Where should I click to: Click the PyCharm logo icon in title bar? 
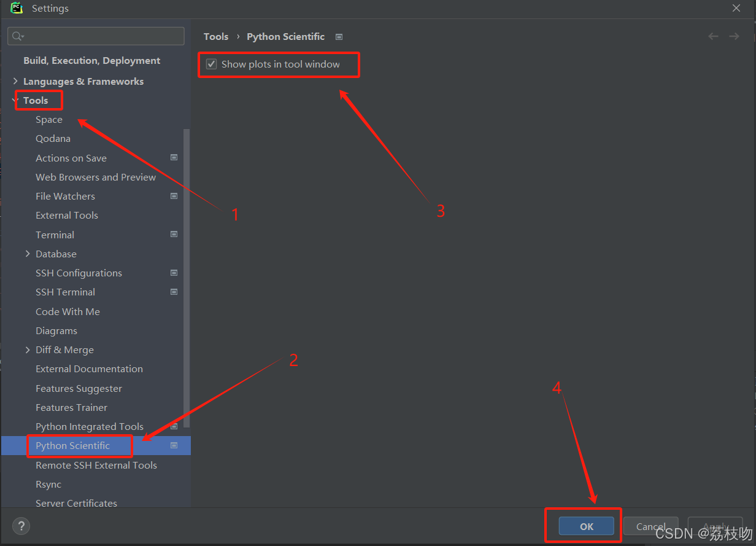pos(17,7)
